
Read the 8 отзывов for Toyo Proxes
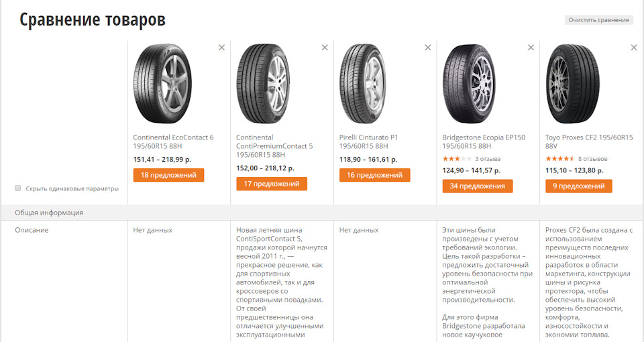592,159
